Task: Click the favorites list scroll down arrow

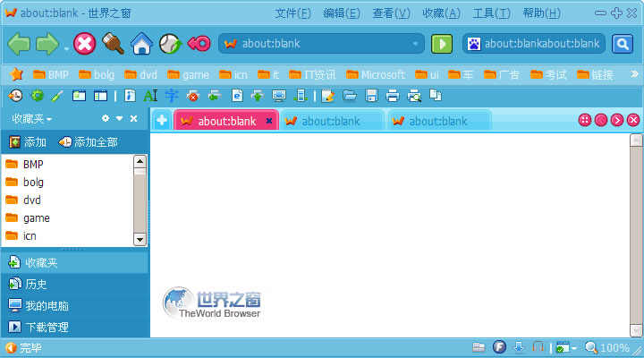Action: [x=140, y=239]
